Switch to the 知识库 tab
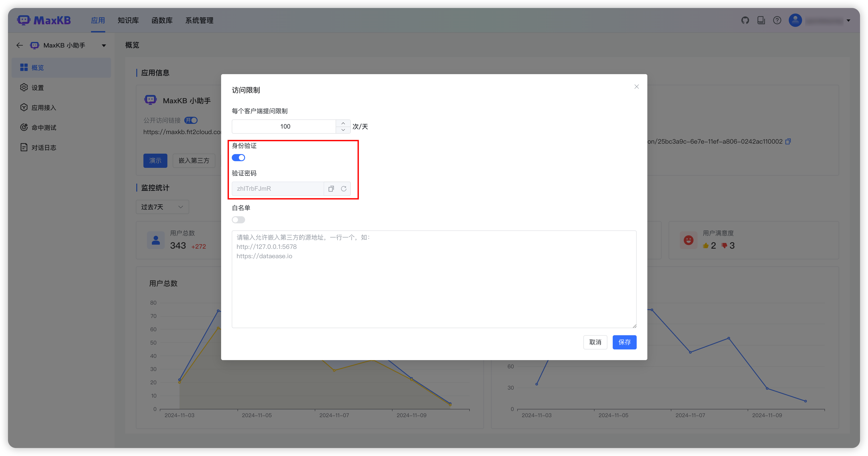This screenshot has width=868, height=456. (x=128, y=20)
